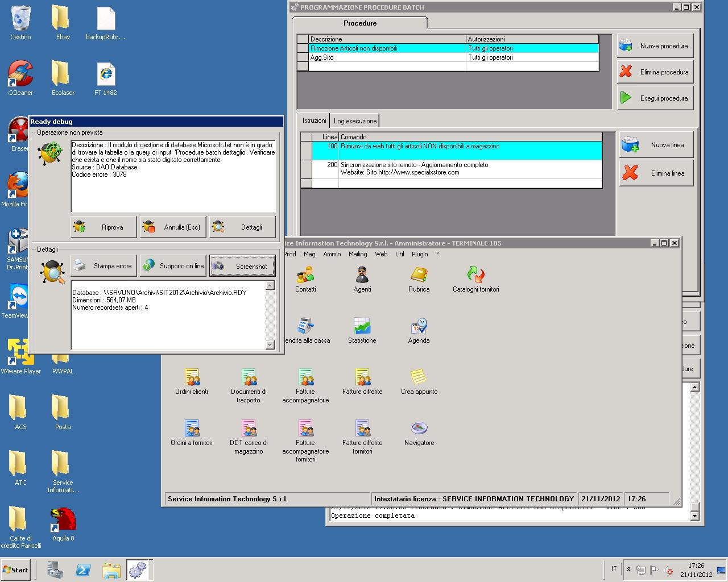Click the Riprova button
This screenshot has width=728, height=582.
(x=104, y=227)
